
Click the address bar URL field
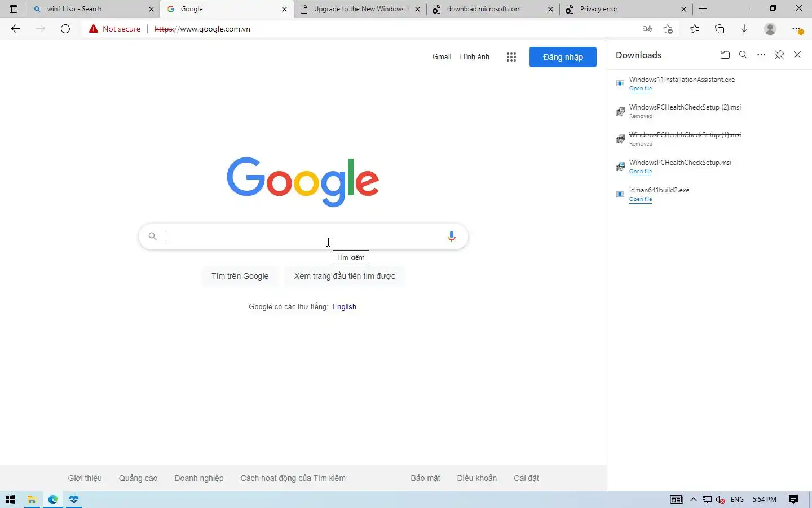tap(361, 29)
